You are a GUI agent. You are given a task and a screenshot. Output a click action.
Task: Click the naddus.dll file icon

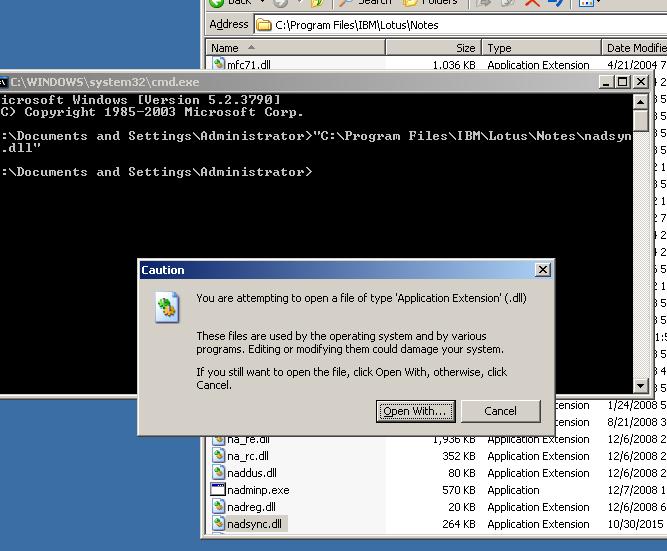point(218,473)
